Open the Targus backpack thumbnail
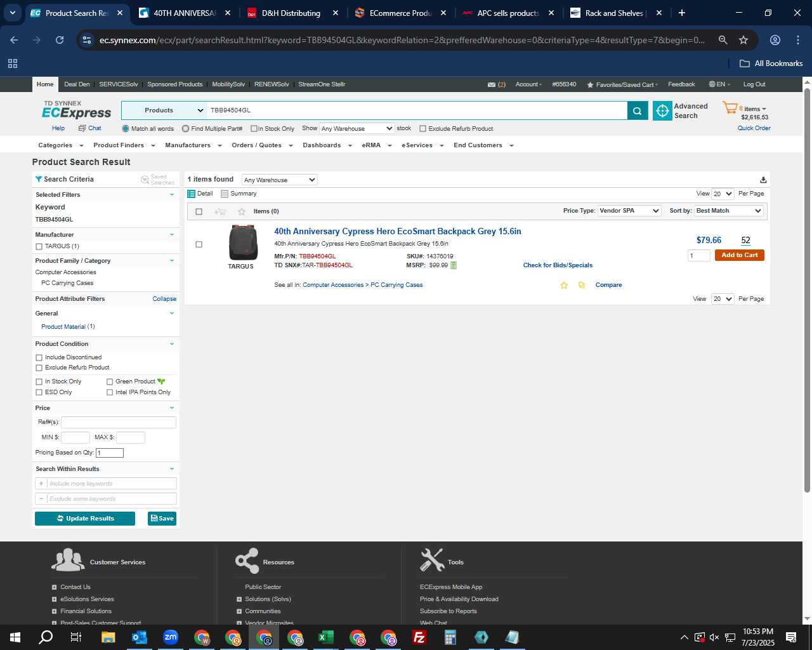The height and width of the screenshot is (650, 812). coord(243,242)
